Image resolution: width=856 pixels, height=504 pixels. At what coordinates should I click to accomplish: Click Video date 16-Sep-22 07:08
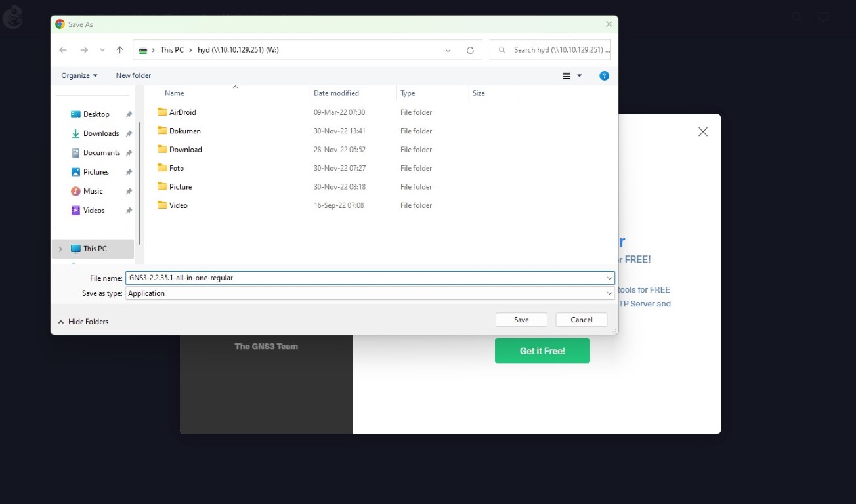339,205
